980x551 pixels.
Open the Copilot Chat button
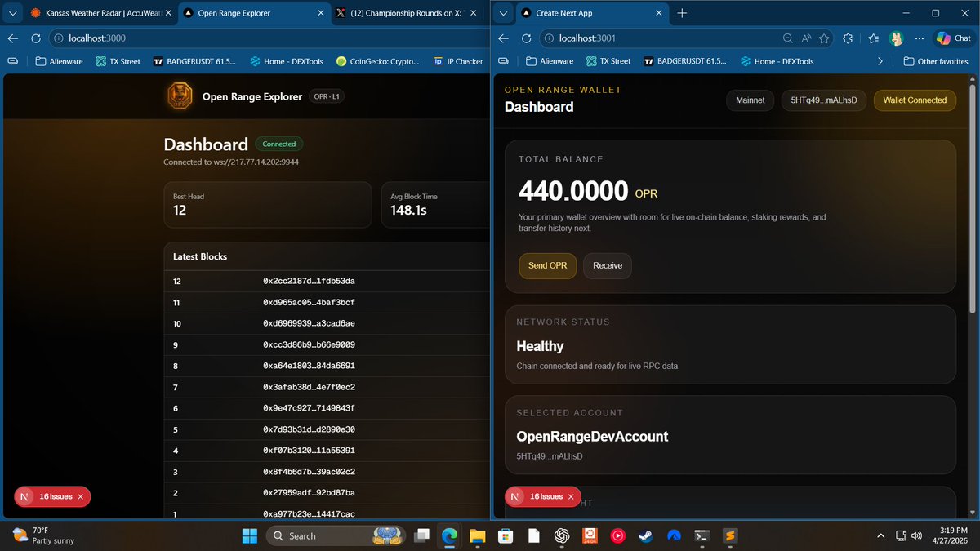click(955, 38)
